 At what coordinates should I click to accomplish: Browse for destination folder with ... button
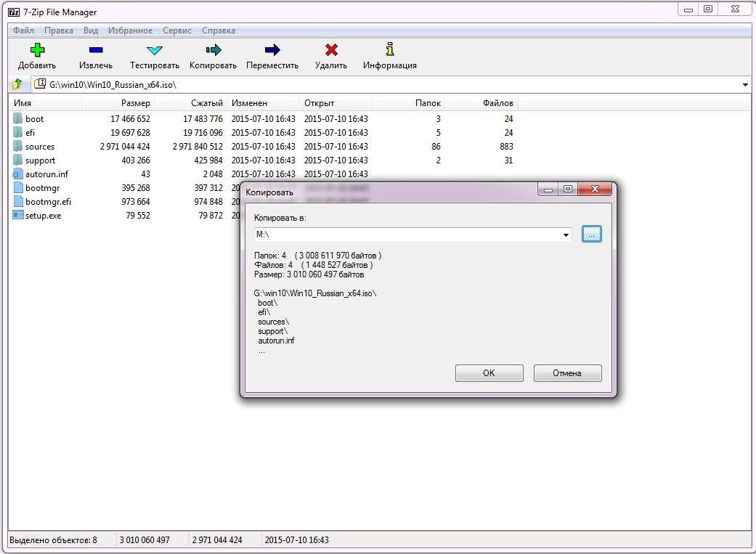tap(592, 235)
